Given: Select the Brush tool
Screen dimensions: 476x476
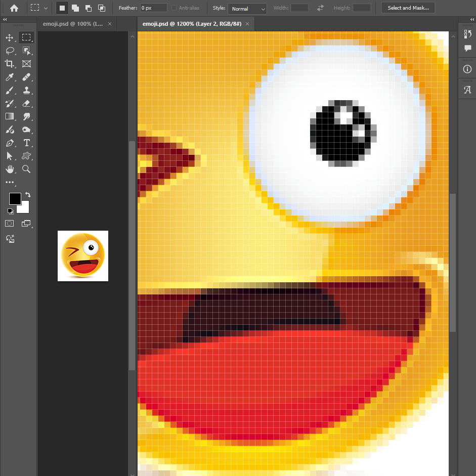Looking at the screenshot, I should [10, 90].
